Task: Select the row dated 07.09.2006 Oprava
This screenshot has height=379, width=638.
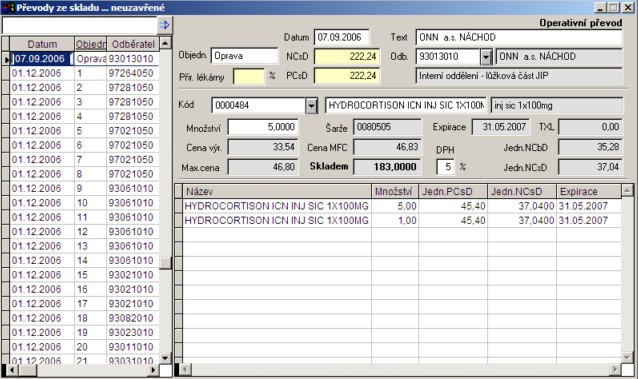Action: (84, 59)
